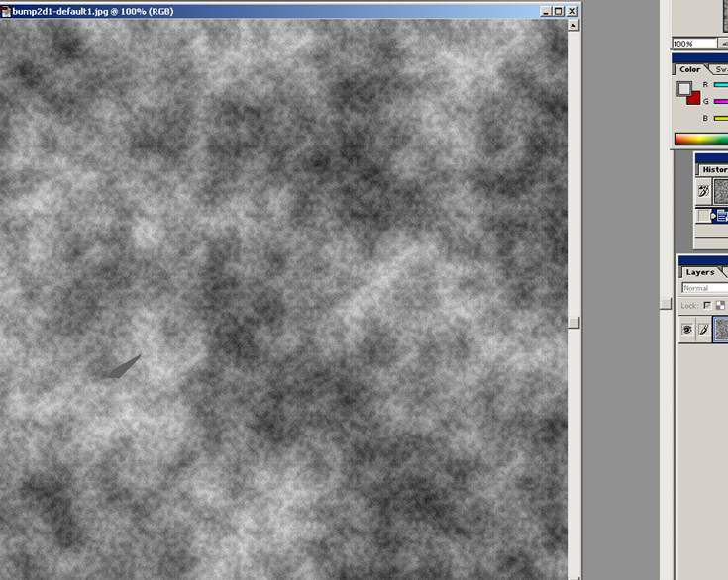The height and width of the screenshot is (580, 728).
Task: Click the red background color swatch
Action: click(694, 98)
